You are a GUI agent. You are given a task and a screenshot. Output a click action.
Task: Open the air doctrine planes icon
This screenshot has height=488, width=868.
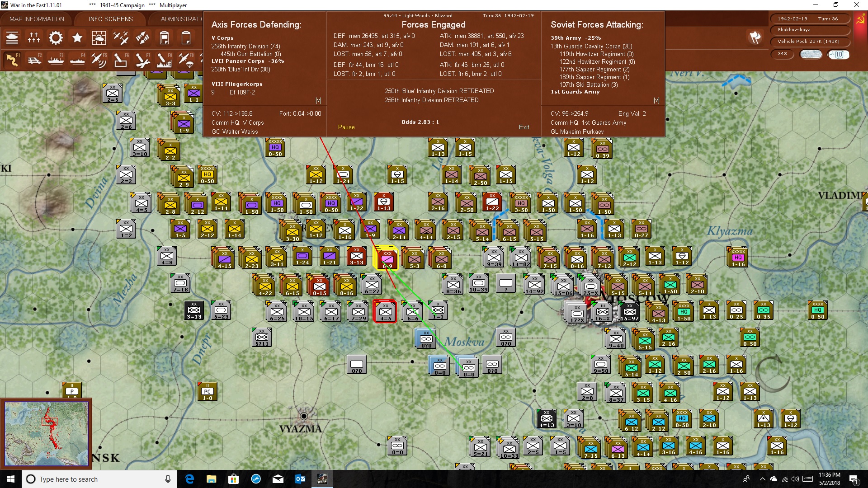[121, 38]
